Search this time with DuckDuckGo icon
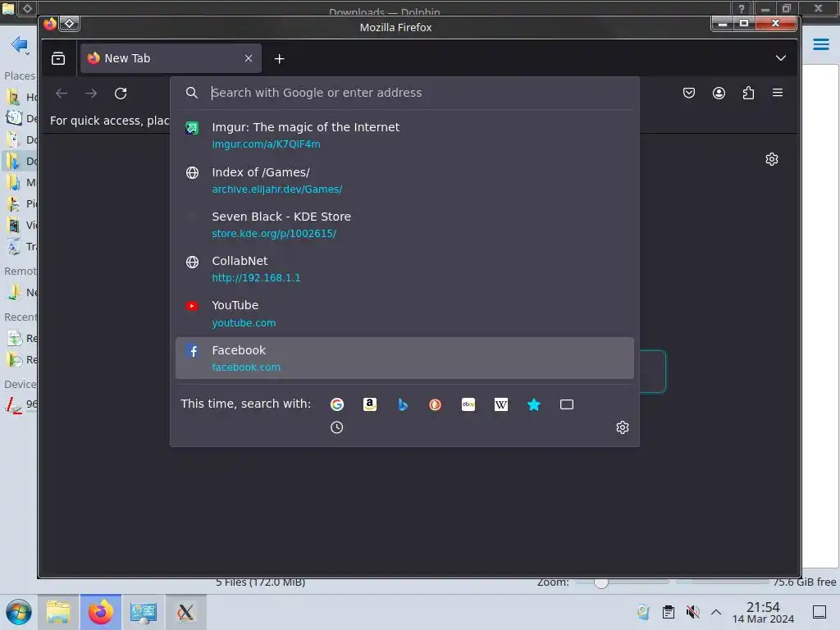Image resolution: width=840 pixels, height=630 pixels. tap(435, 404)
